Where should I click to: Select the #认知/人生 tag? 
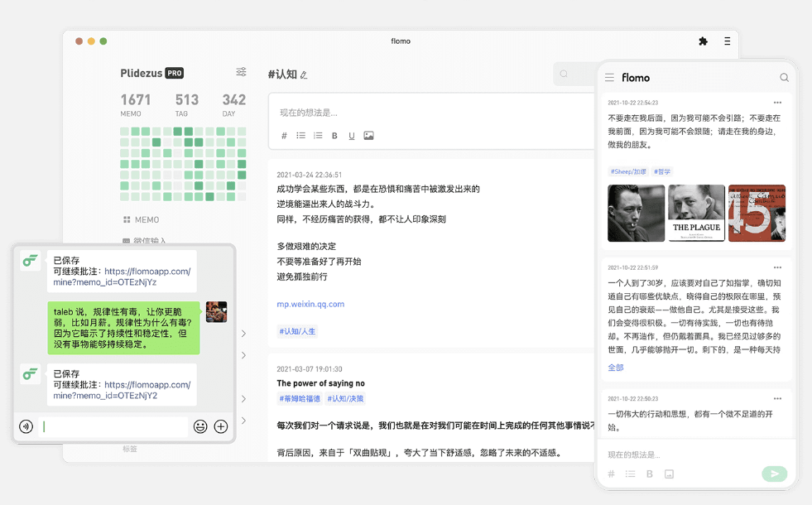(x=297, y=331)
